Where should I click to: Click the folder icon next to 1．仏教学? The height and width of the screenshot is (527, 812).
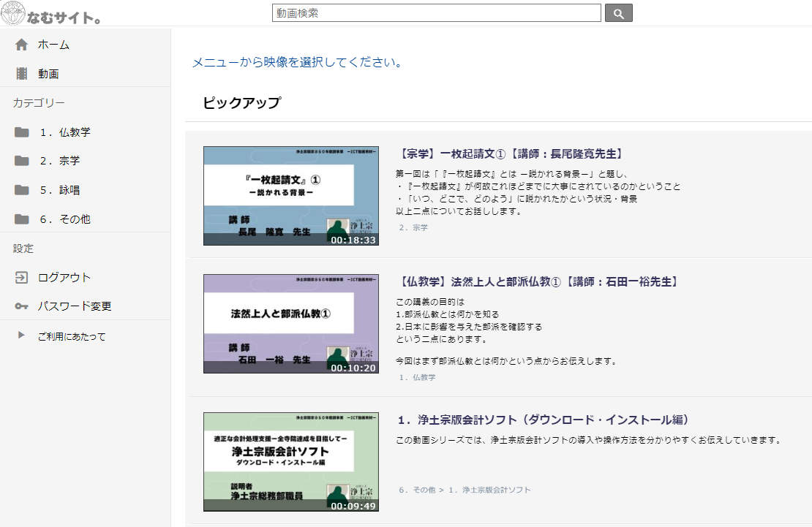pos(21,132)
